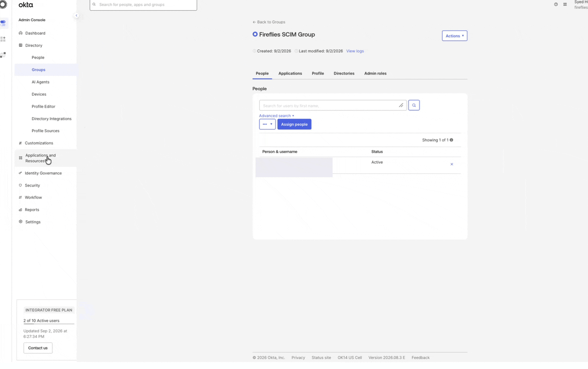Click the pencil icon in user search field
The height and width of the screenshot is (369, 588).
(401, 105)
